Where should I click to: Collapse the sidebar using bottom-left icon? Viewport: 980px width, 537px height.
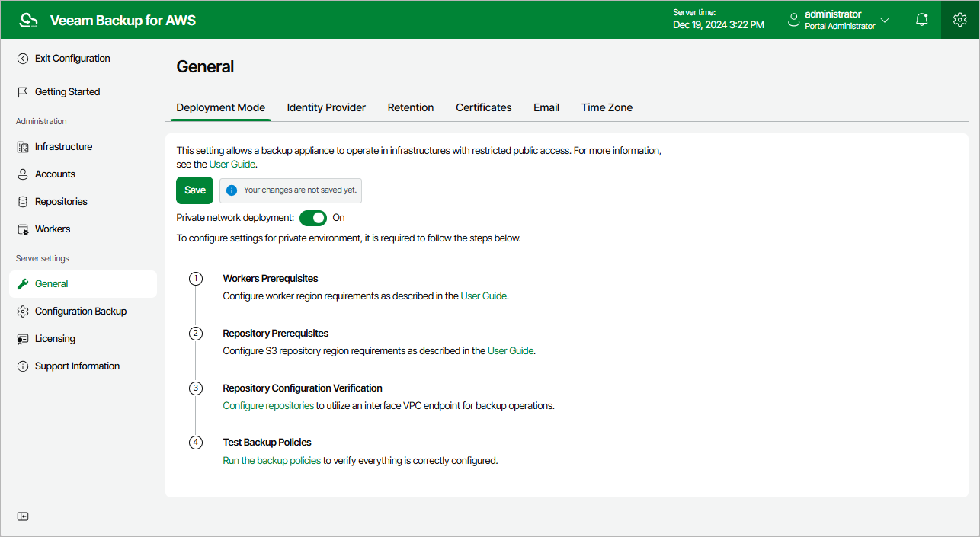[x=23, y=516]
